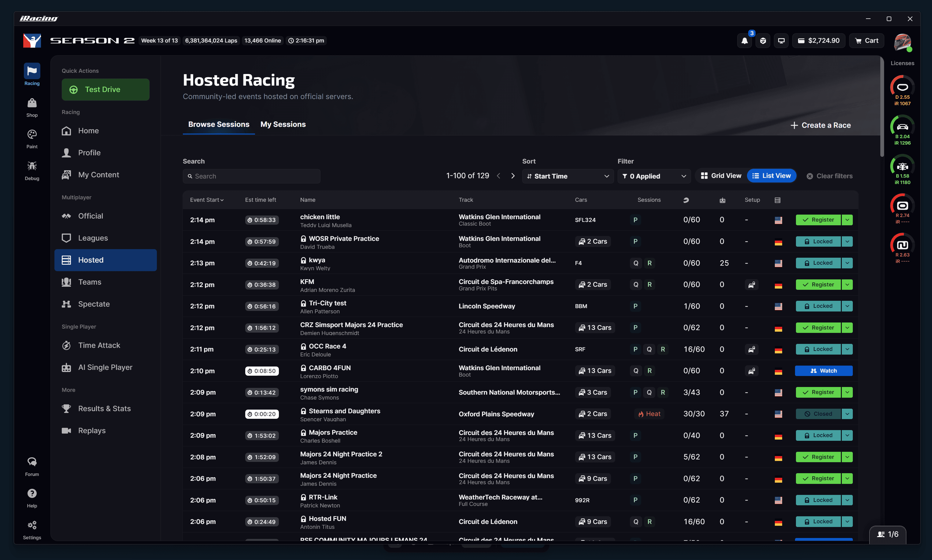The image size is (932, 560).
Task: Select the Dirt Road license R 2.63 gauge
Action: 902,248
